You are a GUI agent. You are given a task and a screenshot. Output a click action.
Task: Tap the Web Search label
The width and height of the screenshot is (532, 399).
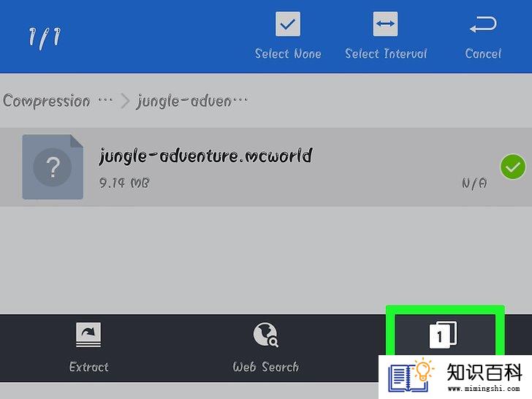(x=266, y=367)
